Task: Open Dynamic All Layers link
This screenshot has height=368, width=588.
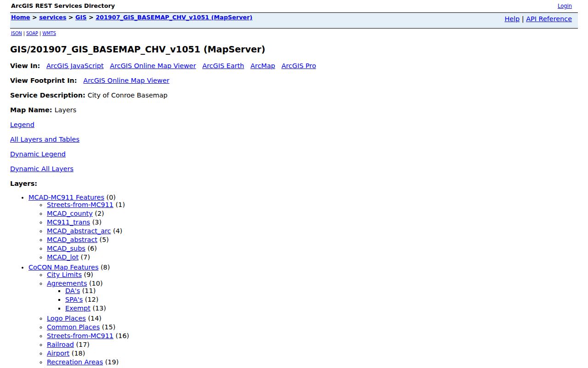Action: 42,169
